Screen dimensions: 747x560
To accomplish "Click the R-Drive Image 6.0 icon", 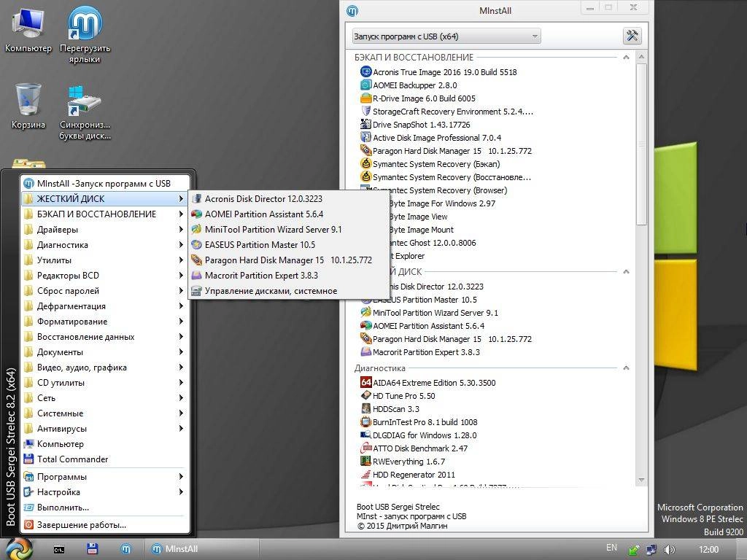I will (x=366, y=98).
